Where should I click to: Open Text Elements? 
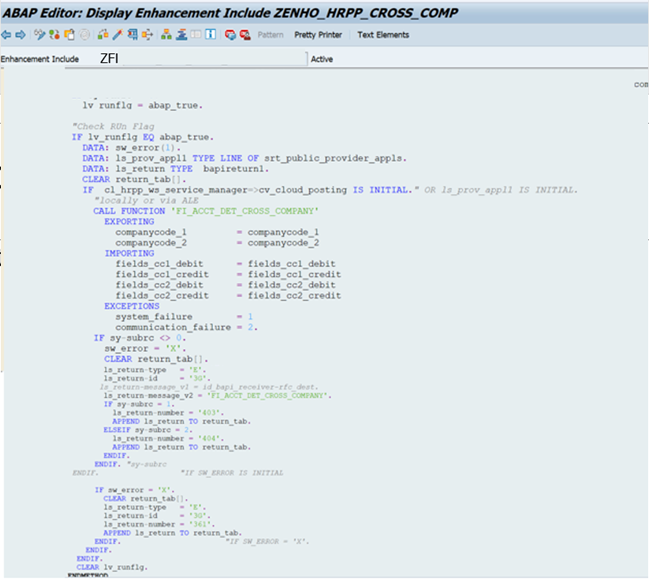click(x=383, y=35)
